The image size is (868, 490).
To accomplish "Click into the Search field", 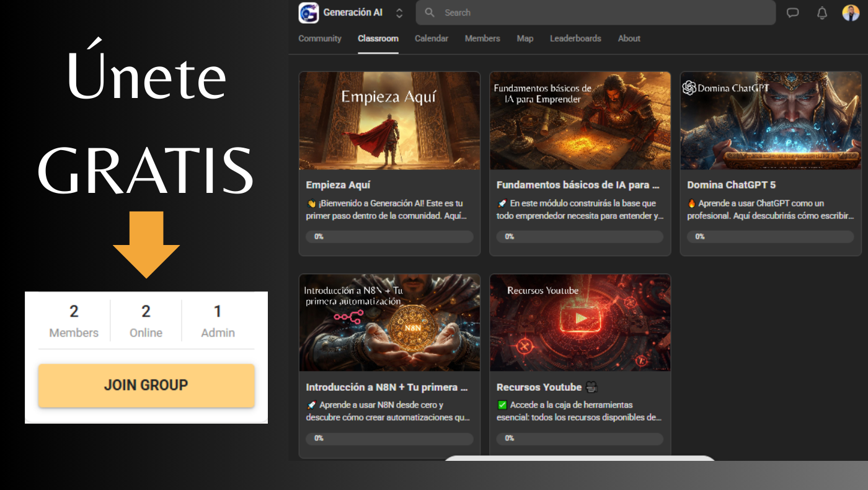I will (595, 12).
